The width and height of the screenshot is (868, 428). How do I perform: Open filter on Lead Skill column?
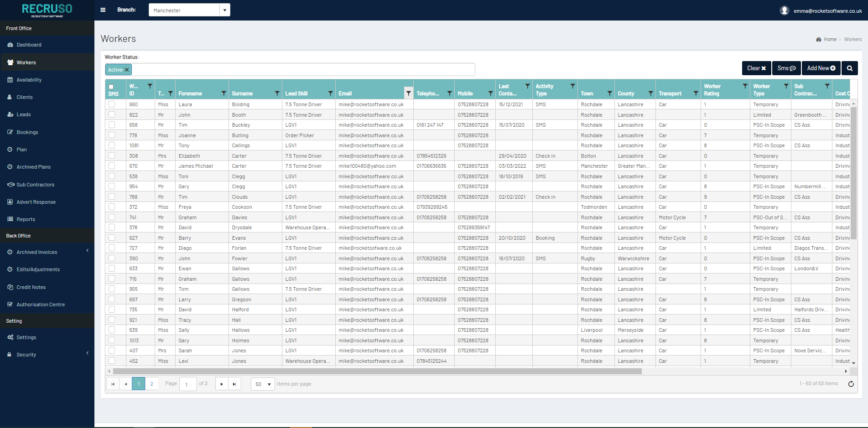(330, 93)
